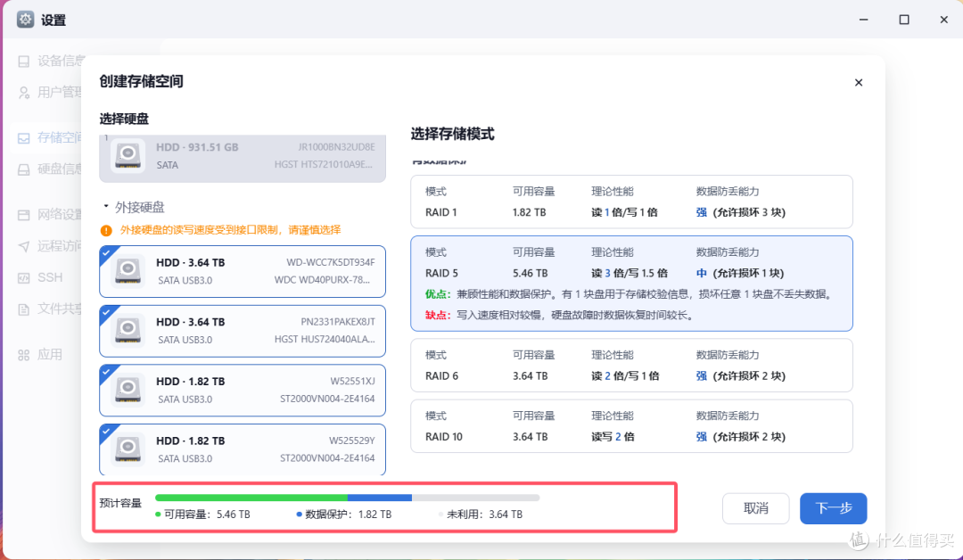This screenshot has height=560, width=963.
Task: Click the 选择硬盘 heading
Action: [124, 119]
